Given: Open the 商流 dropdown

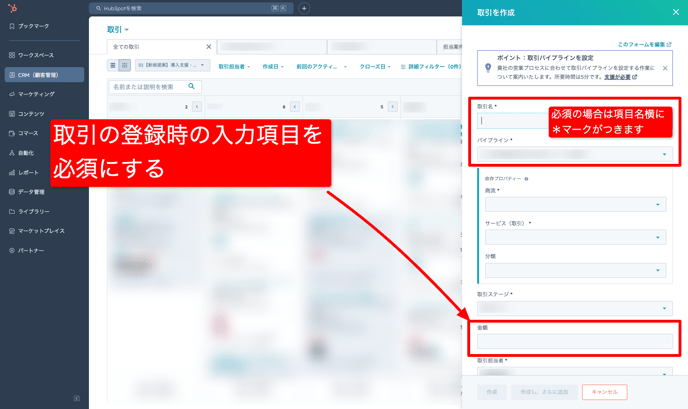Looking at the screenshot, I should 575,204.
